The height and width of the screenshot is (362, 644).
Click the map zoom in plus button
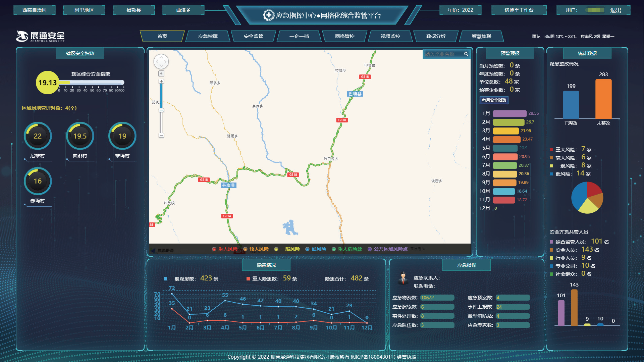tap(161, 81)
